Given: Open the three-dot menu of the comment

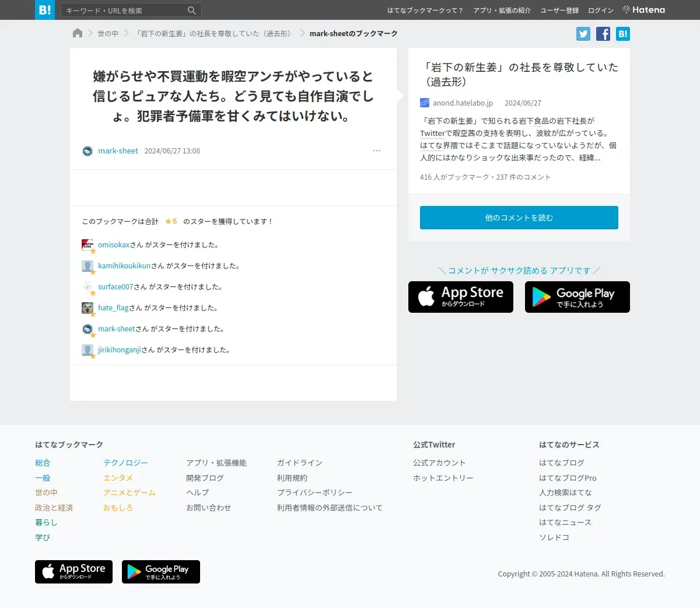Looking at the screenshot, I should [x=377, y=151].
